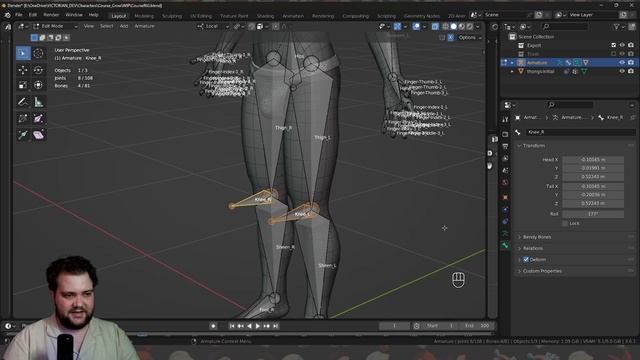
Task: Toggle X-axis mirror button
Action: [451, 38]
